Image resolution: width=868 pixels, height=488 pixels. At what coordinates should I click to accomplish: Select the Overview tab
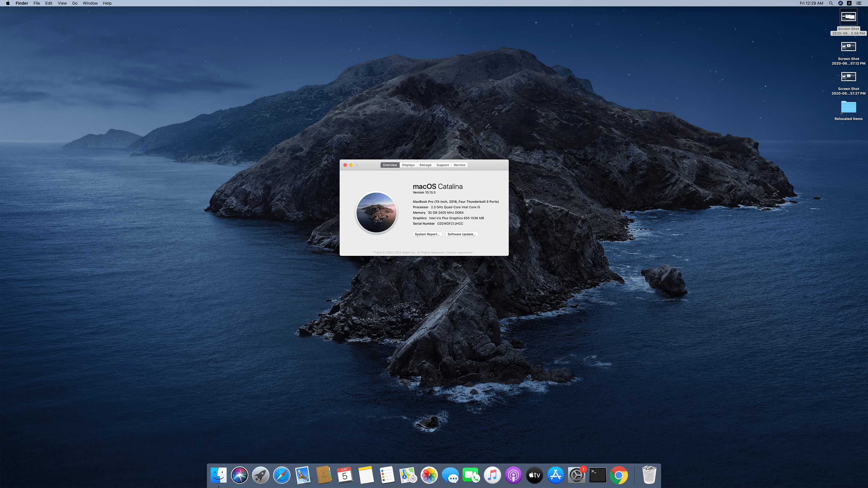coord(390,165)
